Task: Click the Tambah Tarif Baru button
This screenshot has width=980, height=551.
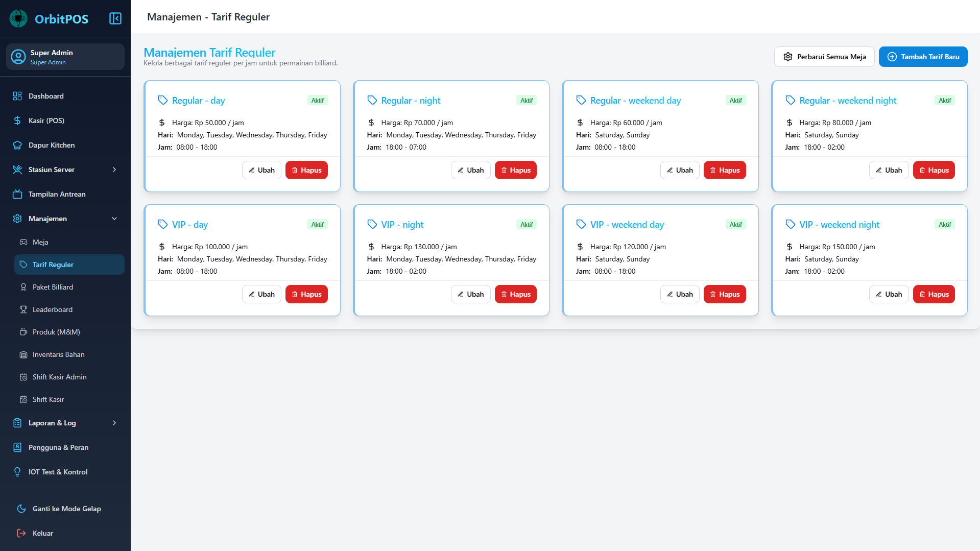Action: coord(923,57)
